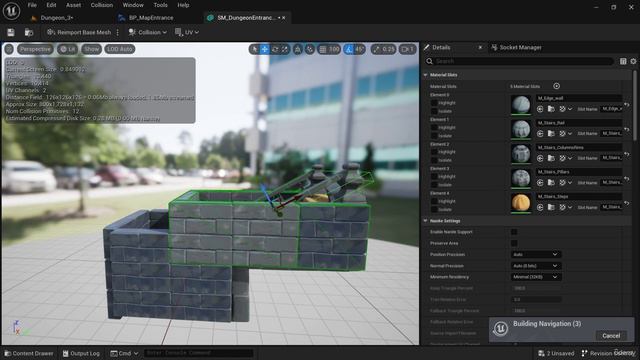Browse to M_Stairs_Rail in Content Browser

551,133
